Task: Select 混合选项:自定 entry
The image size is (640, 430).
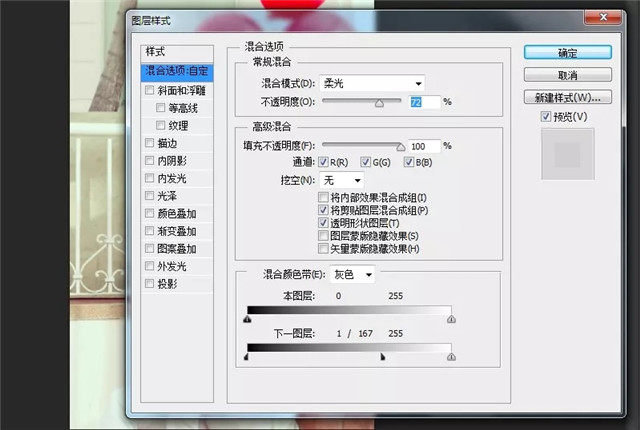Action: click(x=177, y=71)
